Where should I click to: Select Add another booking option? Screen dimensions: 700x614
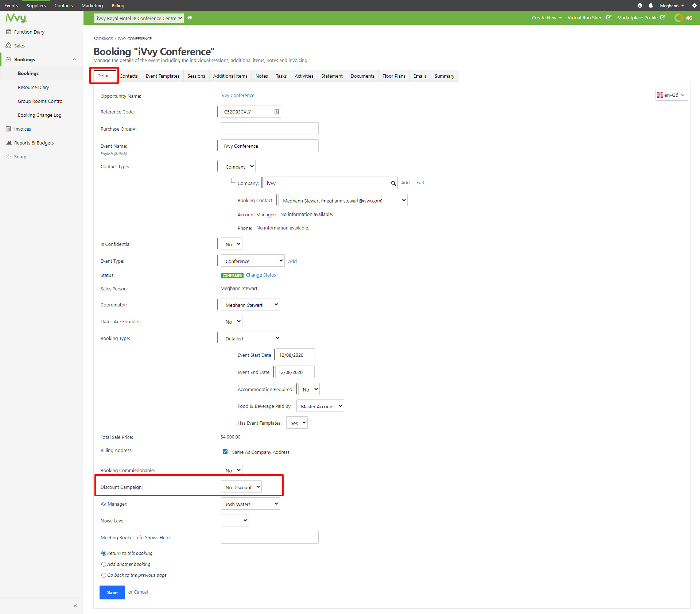[104, 564]
